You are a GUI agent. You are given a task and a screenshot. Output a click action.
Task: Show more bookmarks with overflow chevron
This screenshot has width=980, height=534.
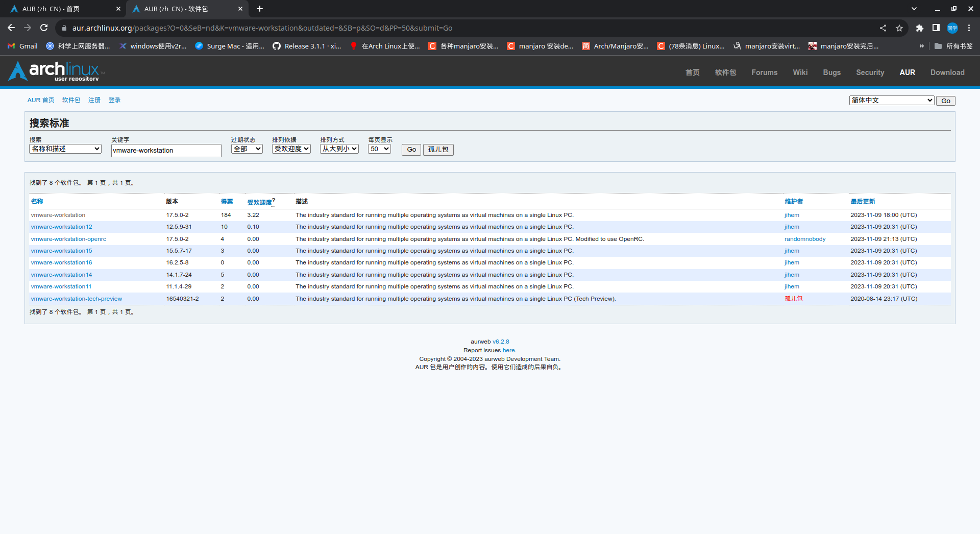[x=921, y=46]
